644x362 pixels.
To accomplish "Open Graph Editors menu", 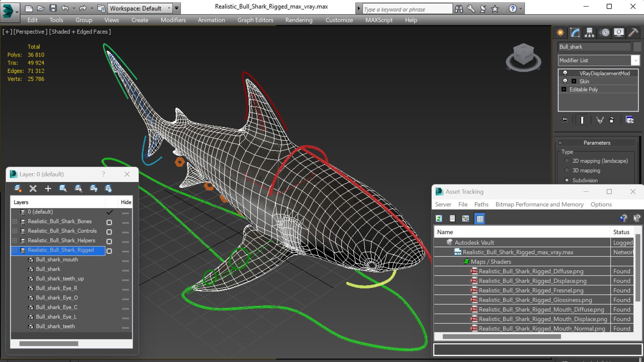I will tap(255, 20).
